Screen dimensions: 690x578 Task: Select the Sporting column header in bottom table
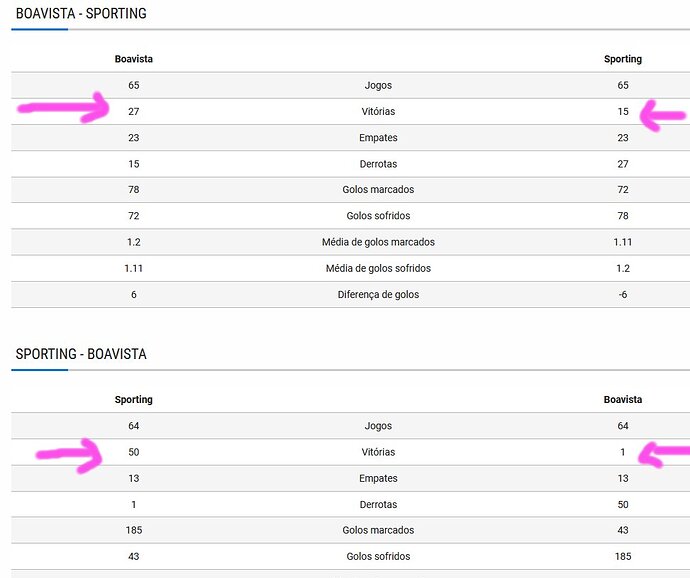[x=134, y=399]
